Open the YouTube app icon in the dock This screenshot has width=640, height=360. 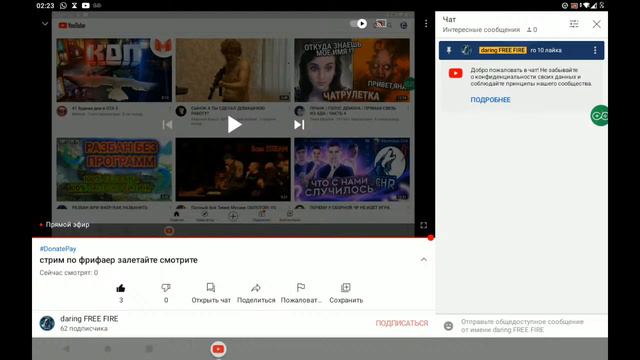pos(218,349)
